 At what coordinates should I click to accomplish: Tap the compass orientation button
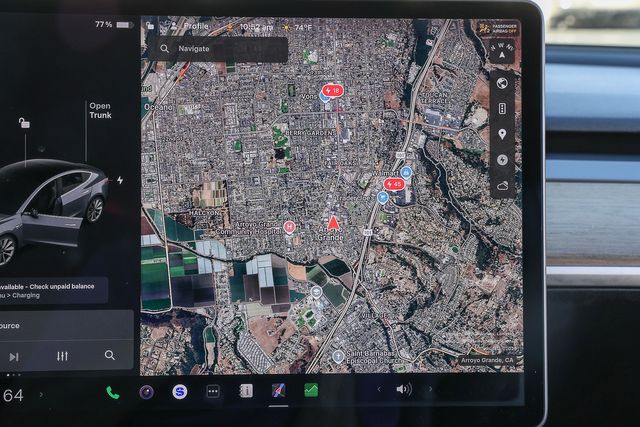(x=502, y=51)
